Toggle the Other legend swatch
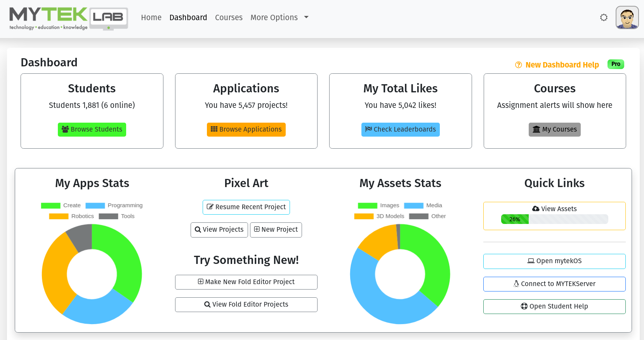The image size is (644, 340). point(419,217)
